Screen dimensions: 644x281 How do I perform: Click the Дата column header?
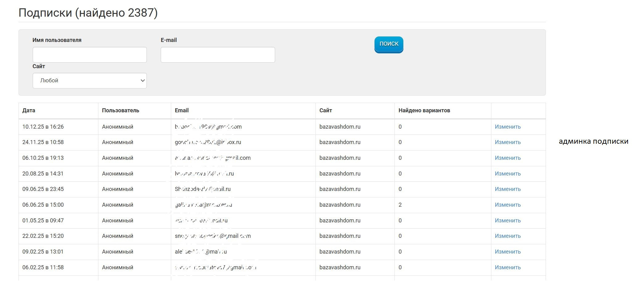click(29, 110)
